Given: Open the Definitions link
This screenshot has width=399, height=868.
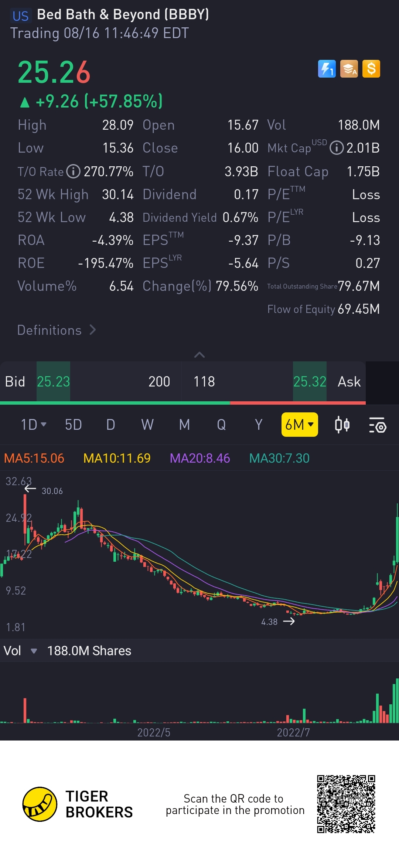Looking at the screenshot, I should (x=57, y=330).
